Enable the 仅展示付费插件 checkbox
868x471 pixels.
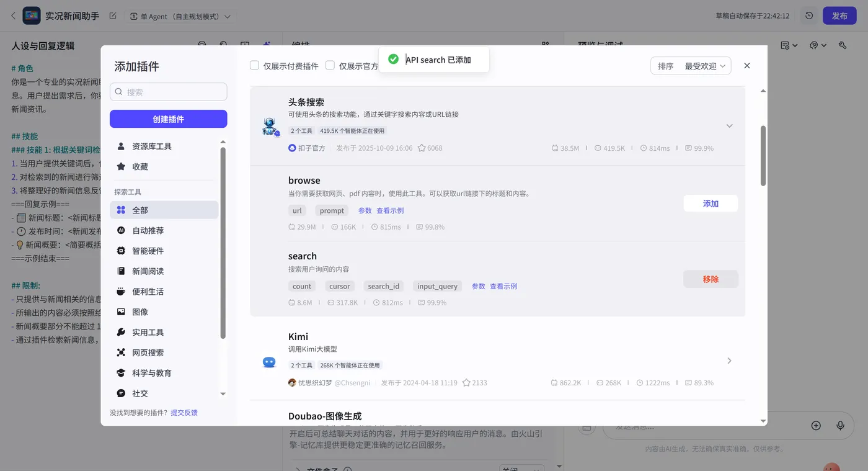(254, 65)
